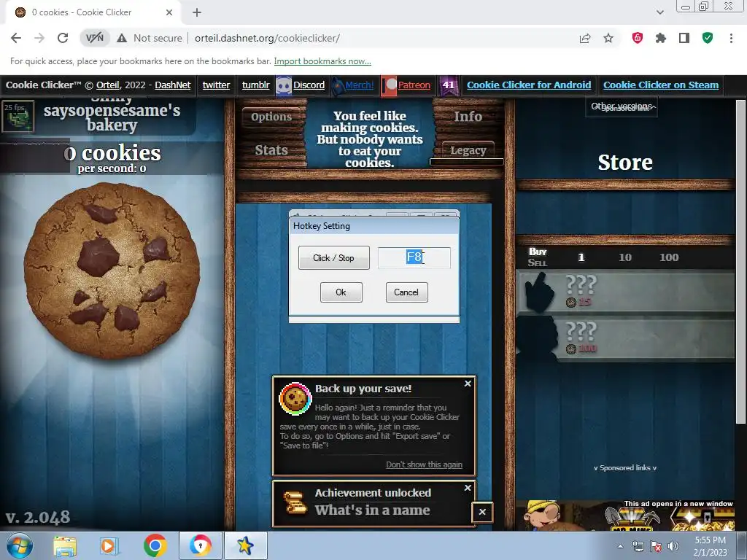Buy the cursor item costing 15

pyautogui.click(x=625, y=292)
